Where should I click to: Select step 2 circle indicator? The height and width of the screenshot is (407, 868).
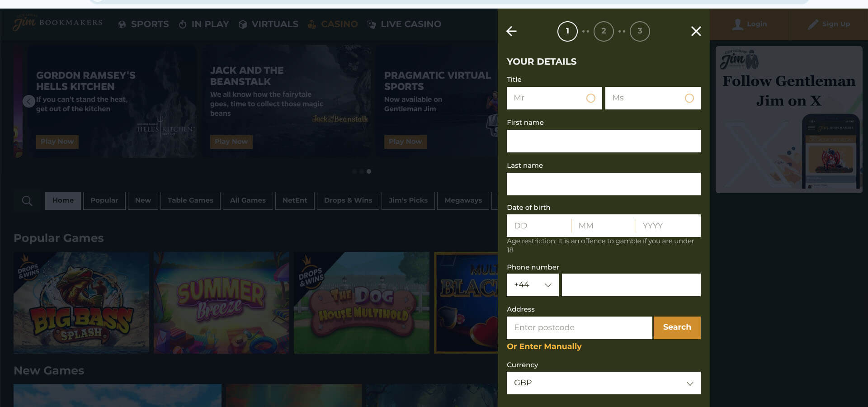coord(604,31)
